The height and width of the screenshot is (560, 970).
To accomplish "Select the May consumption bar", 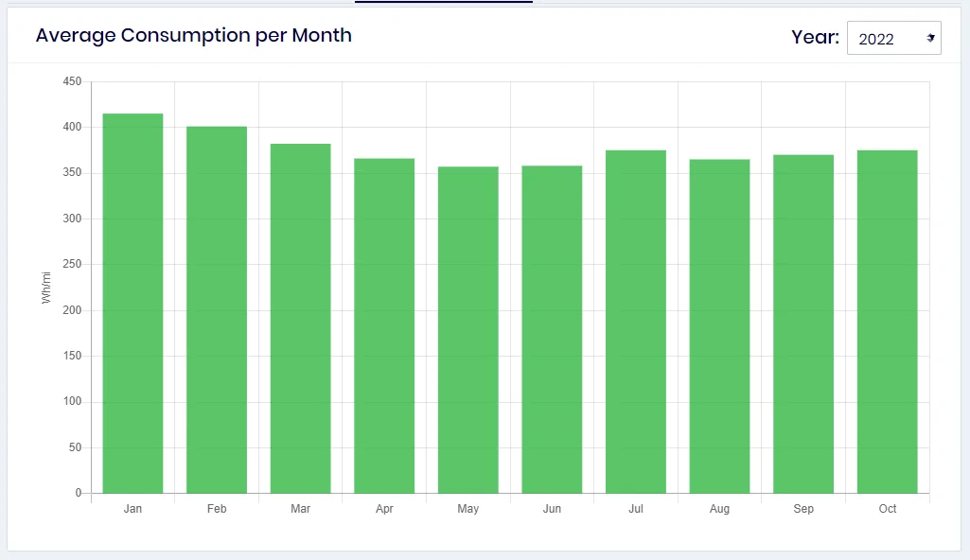I will pyautogui.click(x=468, y=330).
